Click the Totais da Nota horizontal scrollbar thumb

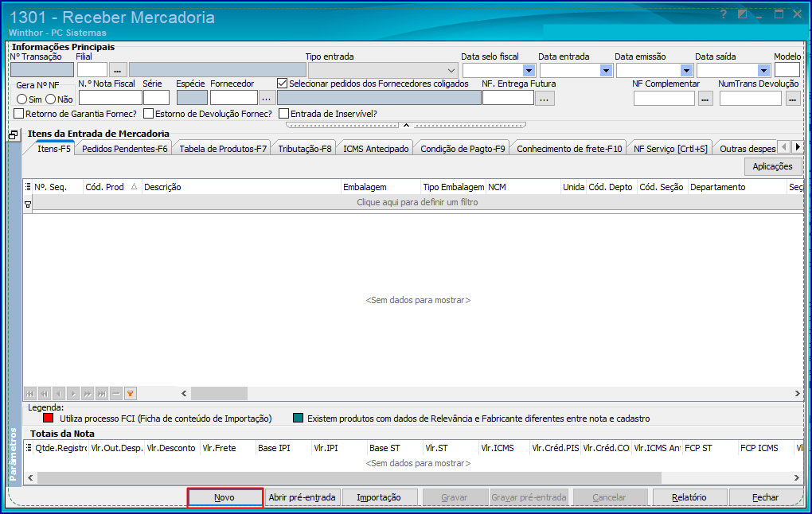pos(349,477)
